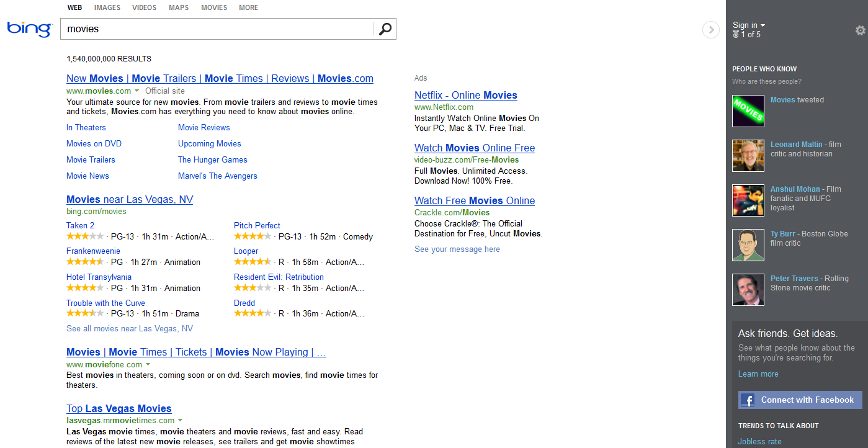Expand the arrow next to lasvegas.mrmovietimes.com

181,421
